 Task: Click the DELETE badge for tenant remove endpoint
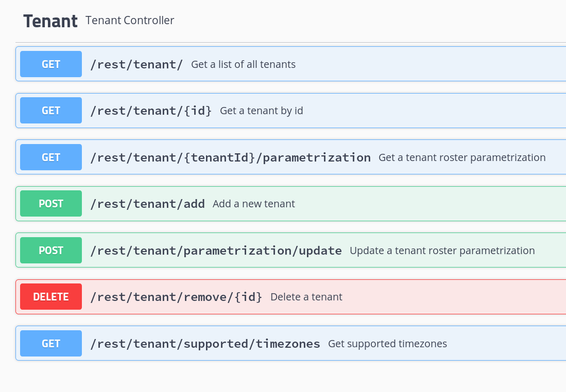click(50, 296)
